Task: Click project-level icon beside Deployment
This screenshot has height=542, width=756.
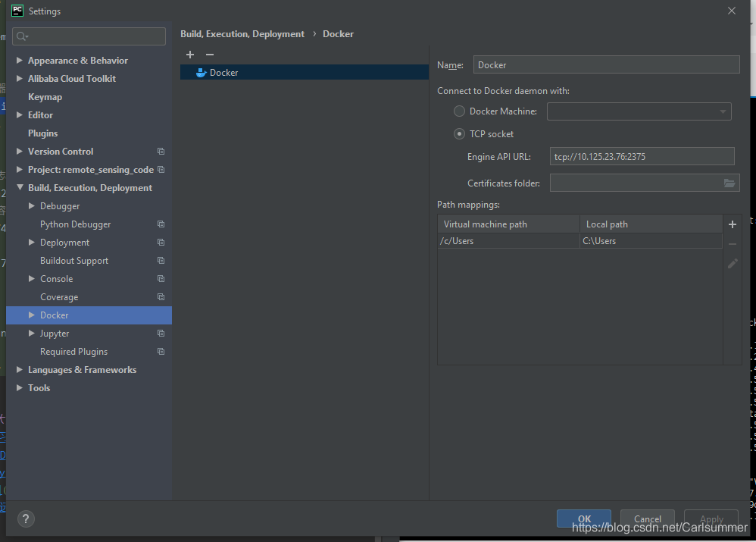Action: coord(161,243)
